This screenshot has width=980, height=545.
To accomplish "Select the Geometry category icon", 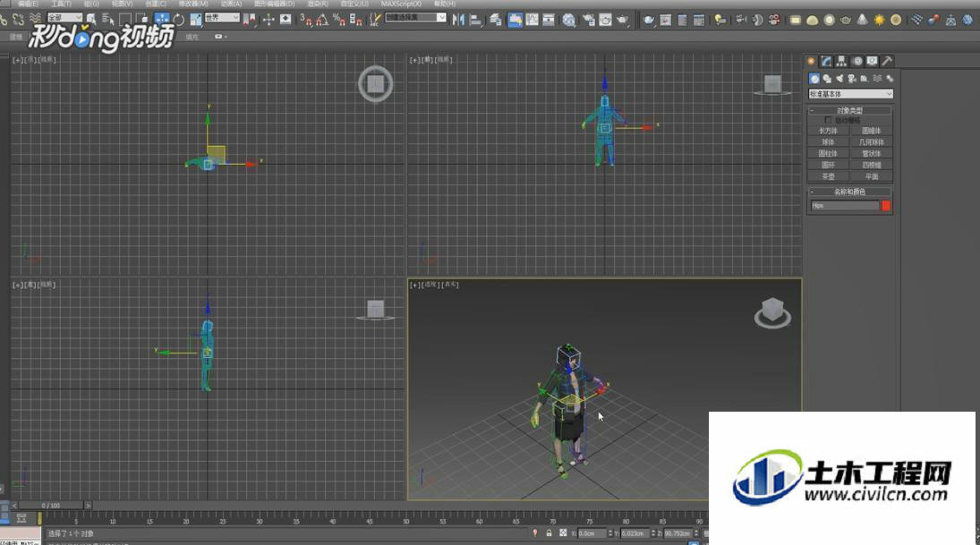I will pos(814,79).
